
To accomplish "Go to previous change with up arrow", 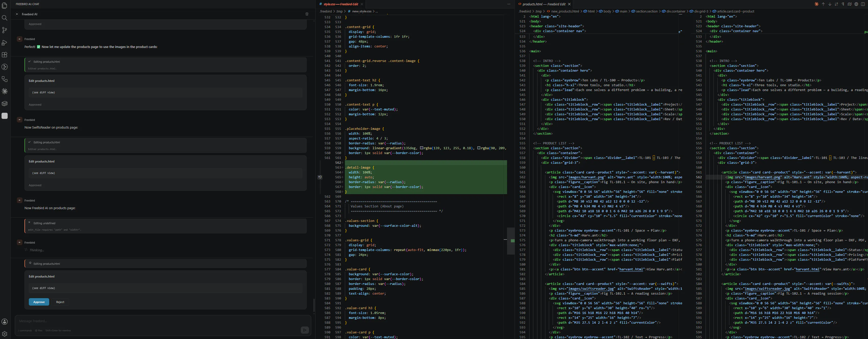I will point(823,4).
